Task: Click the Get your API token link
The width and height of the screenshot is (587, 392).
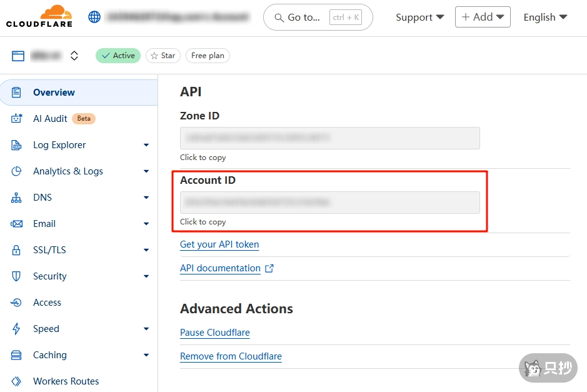Action: click(x=219, y=244)
